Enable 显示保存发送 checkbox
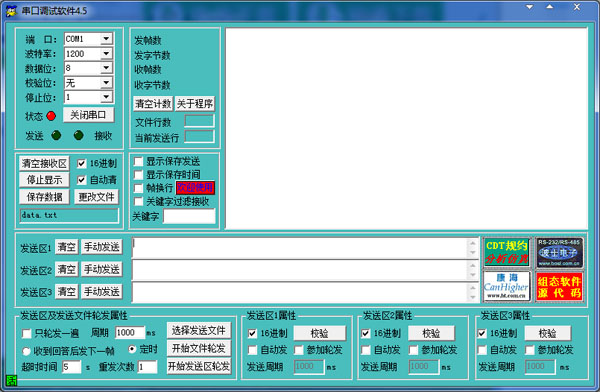The height and width of the screenshot is (392, 600). pyautogui.click(x=139, y=162)
